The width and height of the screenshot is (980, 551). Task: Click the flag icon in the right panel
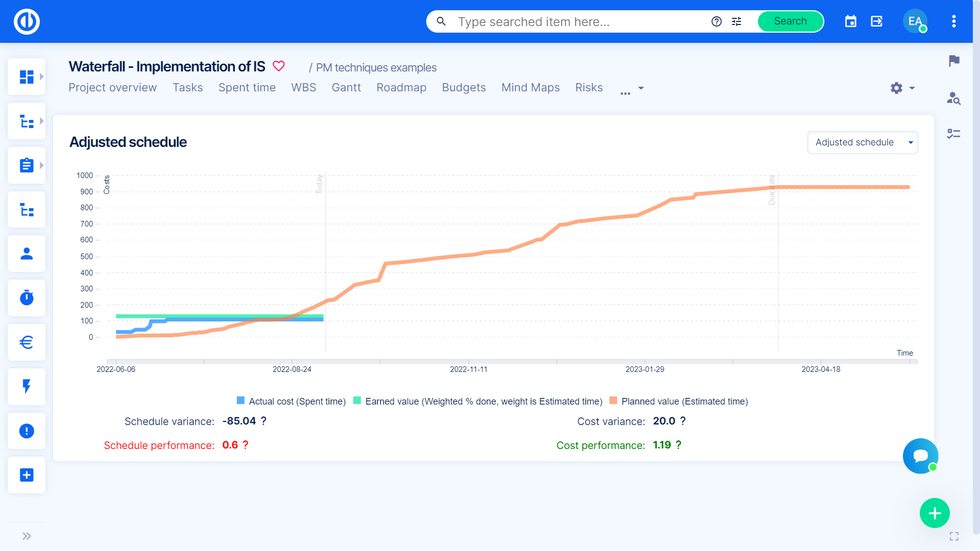point(954,61)
